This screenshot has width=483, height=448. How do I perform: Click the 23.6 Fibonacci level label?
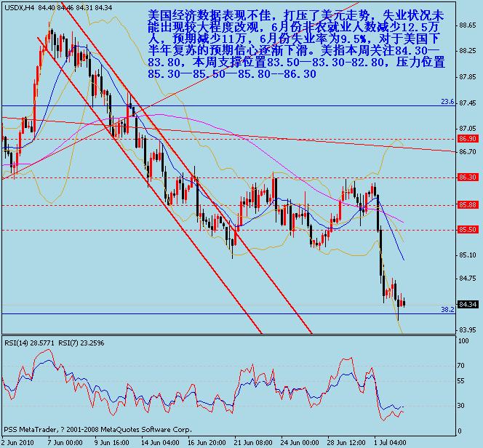pos(447,102)
